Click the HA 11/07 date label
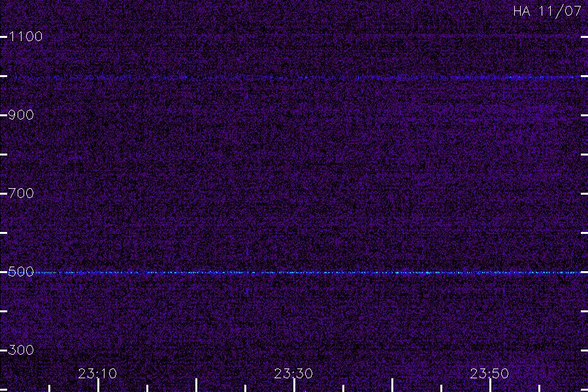 pos(547,11)
